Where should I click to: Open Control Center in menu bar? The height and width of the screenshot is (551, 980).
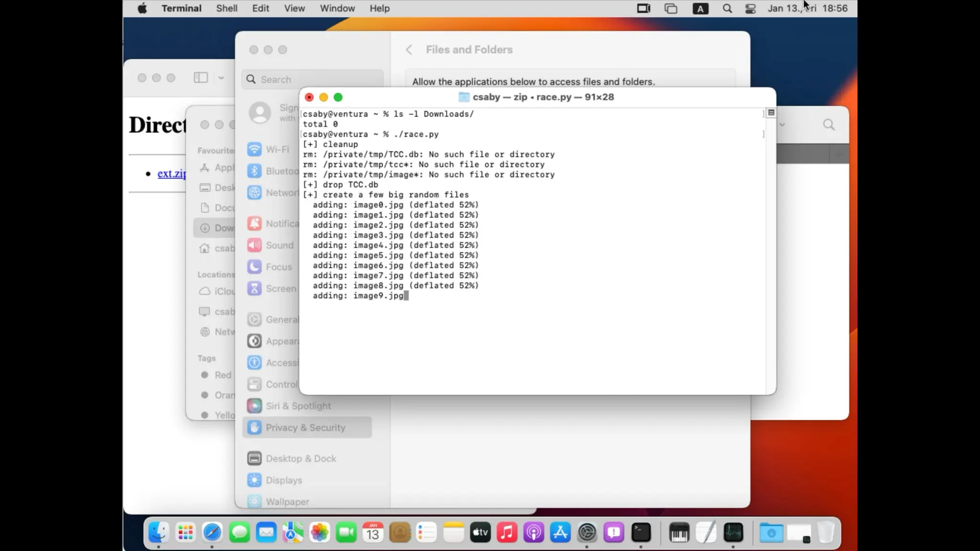click(750, 9)
